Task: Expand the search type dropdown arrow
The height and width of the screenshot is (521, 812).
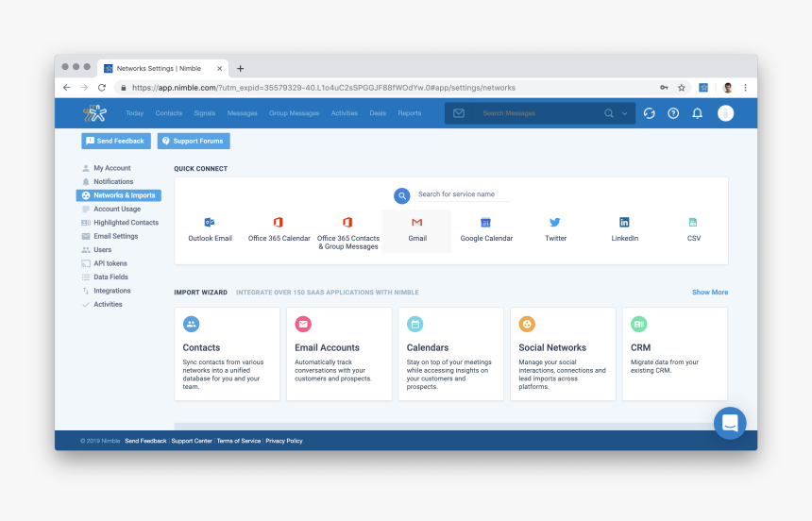Action: pos(624,113)
